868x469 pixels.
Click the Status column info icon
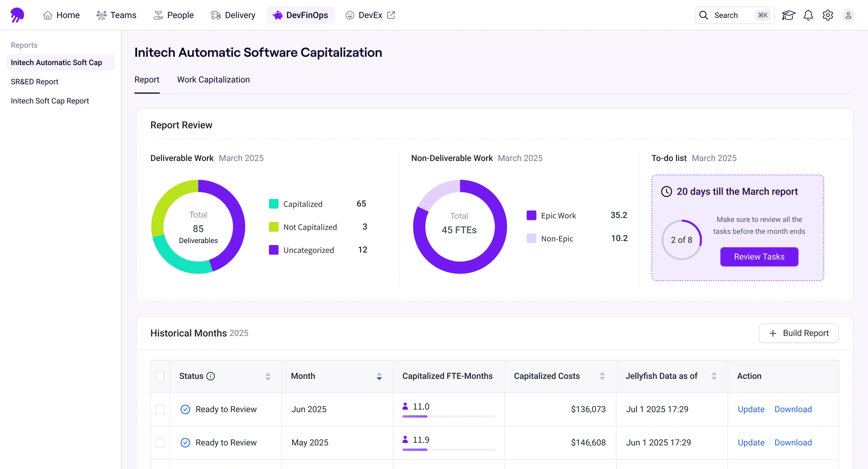click(210, 376)
